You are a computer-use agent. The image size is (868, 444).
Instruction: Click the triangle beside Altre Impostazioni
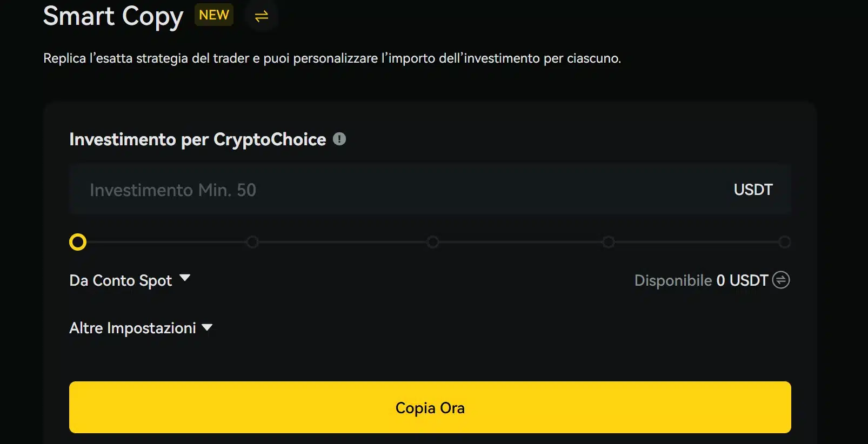[207, 326]
